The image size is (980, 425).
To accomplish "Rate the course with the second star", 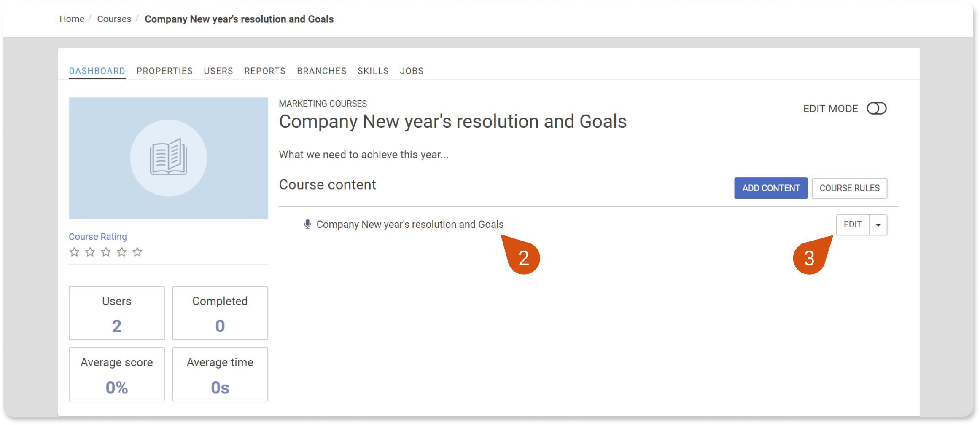I will tap(90, 252).
